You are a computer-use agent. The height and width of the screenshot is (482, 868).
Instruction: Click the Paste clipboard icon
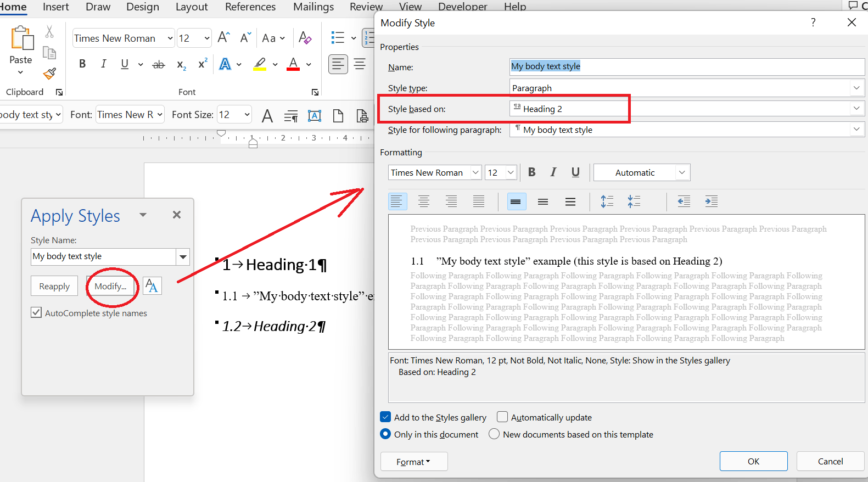tap(22, 38)
